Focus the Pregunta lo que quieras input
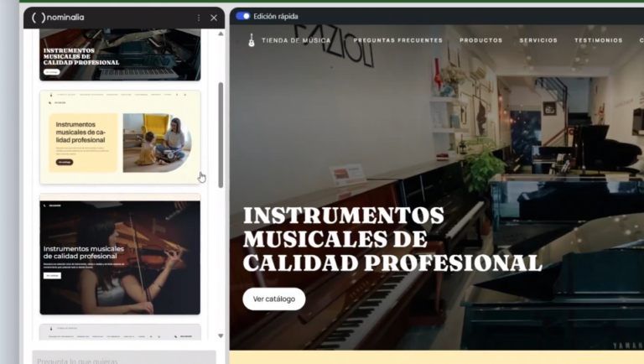The height and width of the screenshot is (364, 644). 124,357
